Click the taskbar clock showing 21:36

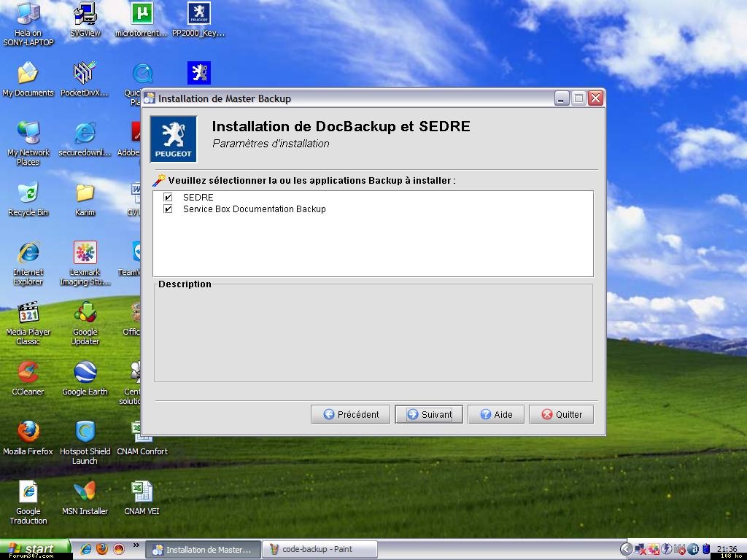coord(727,549)
